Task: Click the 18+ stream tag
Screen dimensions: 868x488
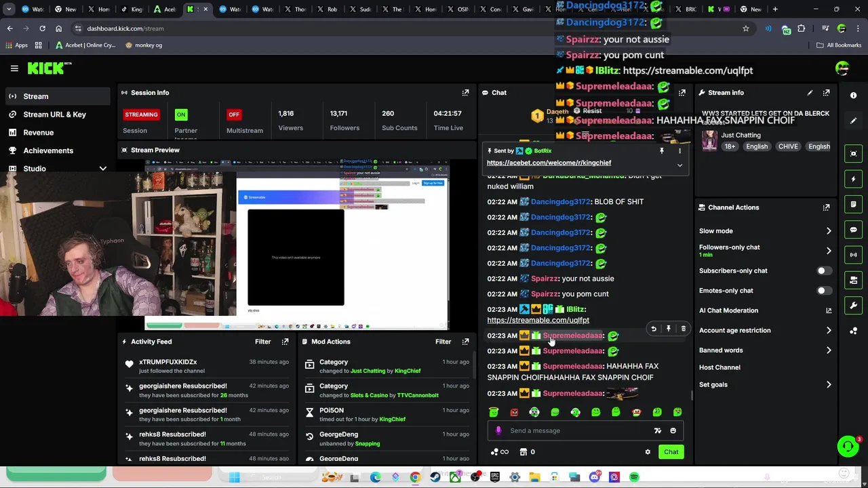Action: 730,146
